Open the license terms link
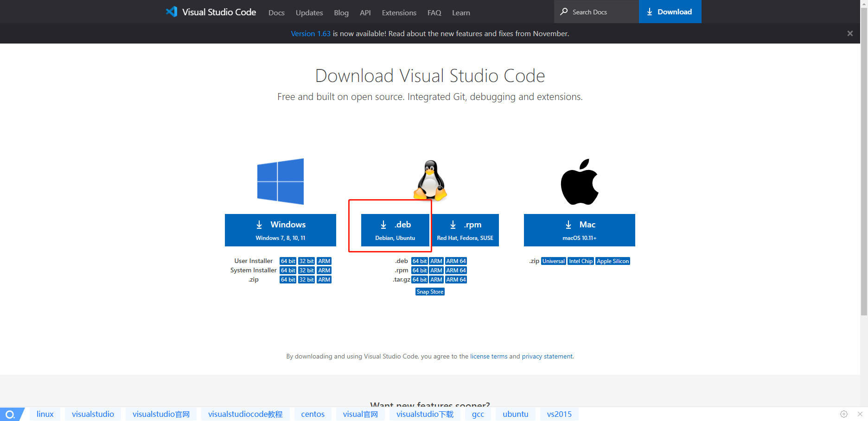 tap(489, 357)
